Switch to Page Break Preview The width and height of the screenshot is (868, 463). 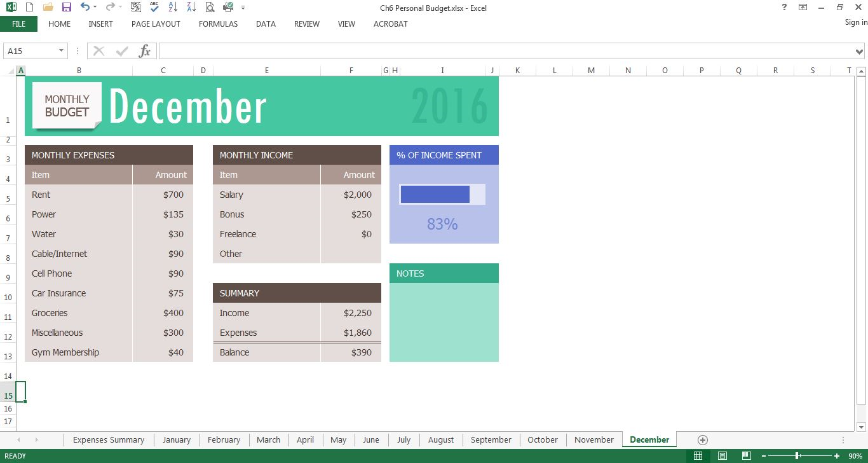point(746,456)
